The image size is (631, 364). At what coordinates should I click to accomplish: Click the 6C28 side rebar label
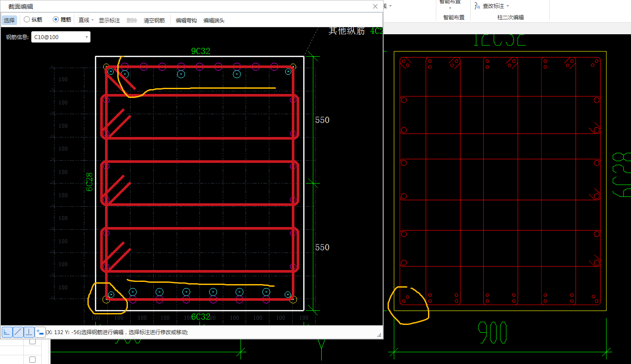pyautogui.click(x=89, y=181)
